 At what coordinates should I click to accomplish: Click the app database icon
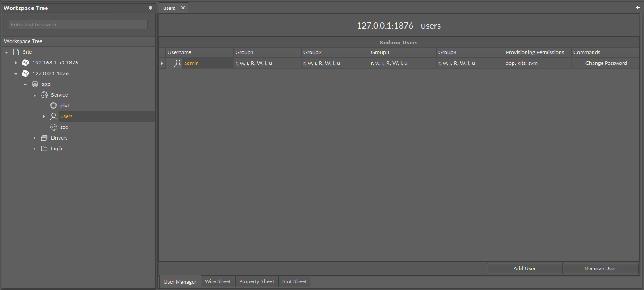tap(35, 84)
